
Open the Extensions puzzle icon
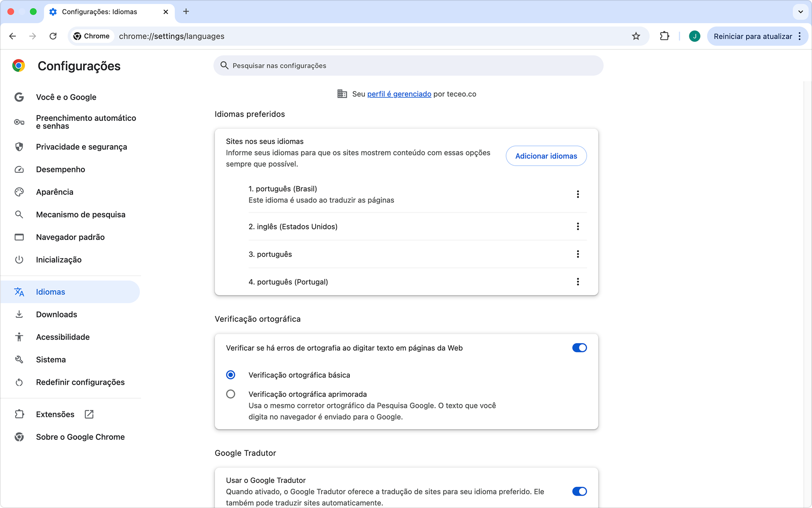664,36
